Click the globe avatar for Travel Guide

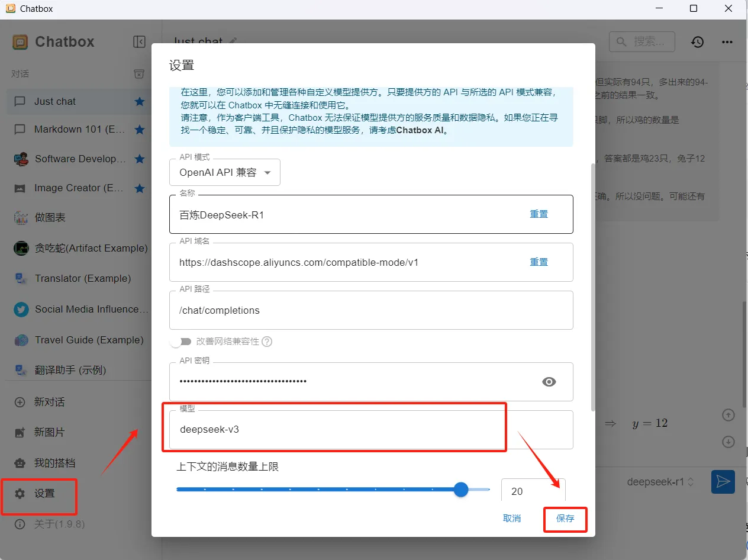pyautogui.click(x=21, y=340)
